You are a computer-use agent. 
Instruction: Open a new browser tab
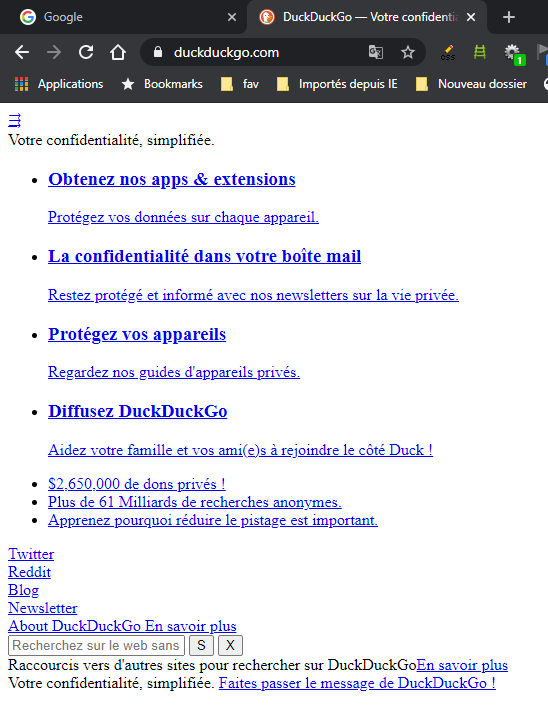(x=509, y=17)
